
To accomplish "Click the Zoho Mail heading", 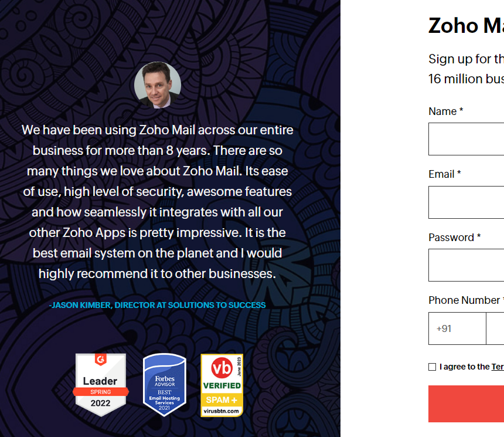I will tap(466, 25).
